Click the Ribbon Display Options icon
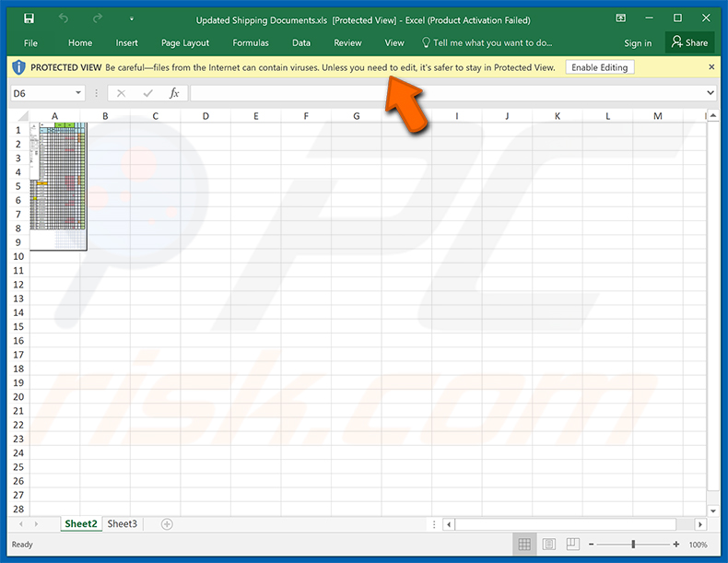 [621, 18]
